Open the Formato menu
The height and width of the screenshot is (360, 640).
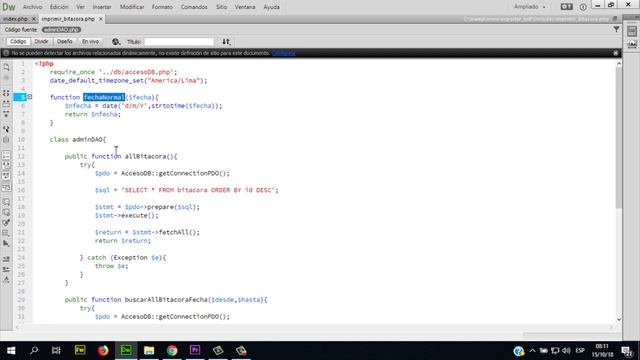[x=162, y=7]
